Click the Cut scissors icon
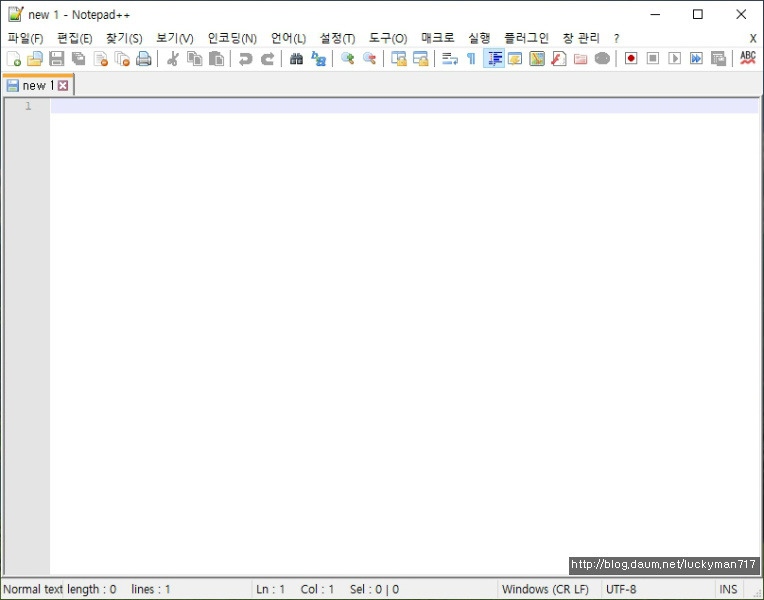Image resolution: width=764 pixels, height=600 pixels. [x=172, y=58]
